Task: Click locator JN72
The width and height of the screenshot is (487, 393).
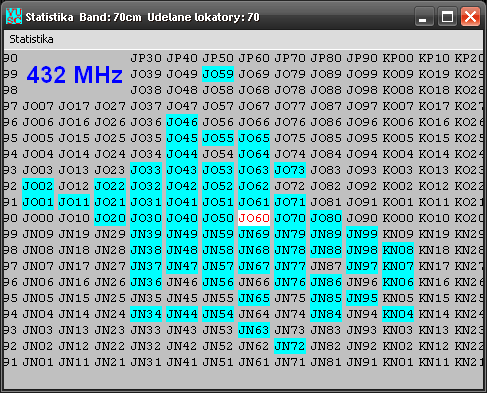Action: click(290, 346)
